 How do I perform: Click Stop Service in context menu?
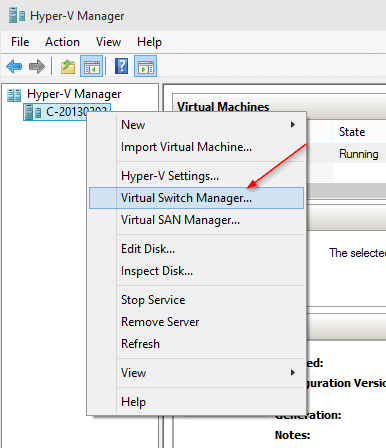coord(197,300)
